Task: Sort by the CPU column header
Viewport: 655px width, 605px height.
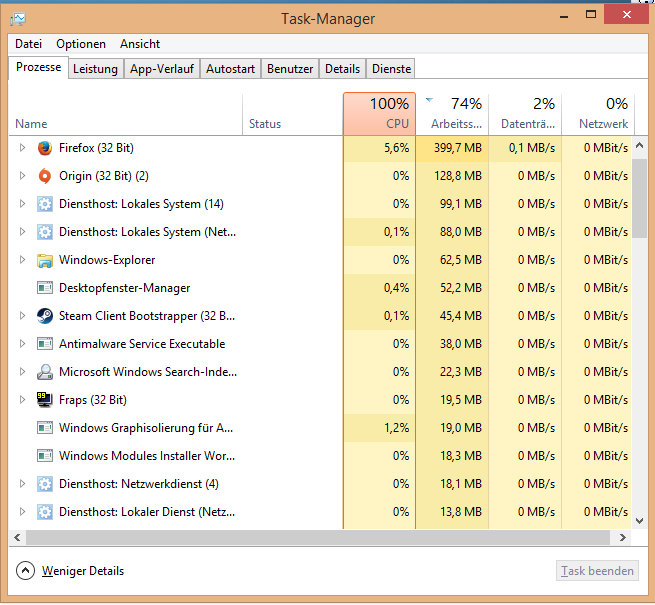Action: coord(379,114)
